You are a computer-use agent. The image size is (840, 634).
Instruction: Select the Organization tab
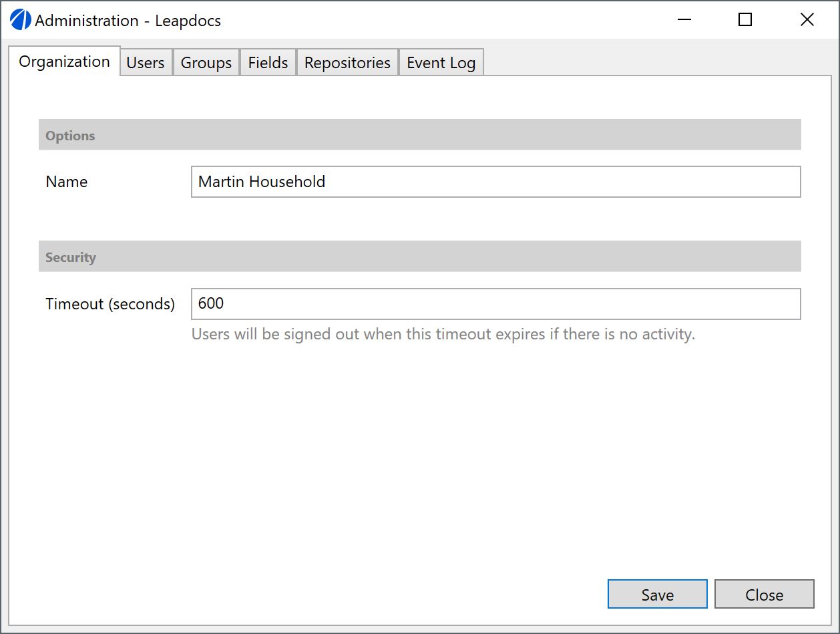[x=64, y=61]
